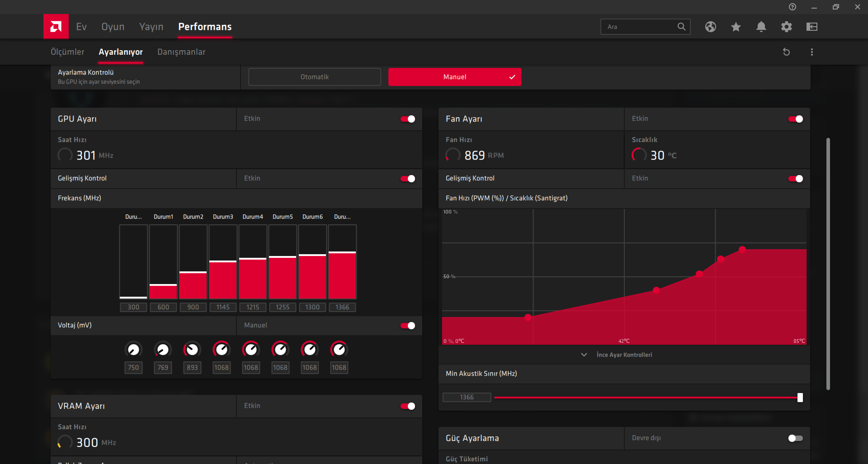
Task: Click the reset tuning arrow icon
Action: [787, 52]
